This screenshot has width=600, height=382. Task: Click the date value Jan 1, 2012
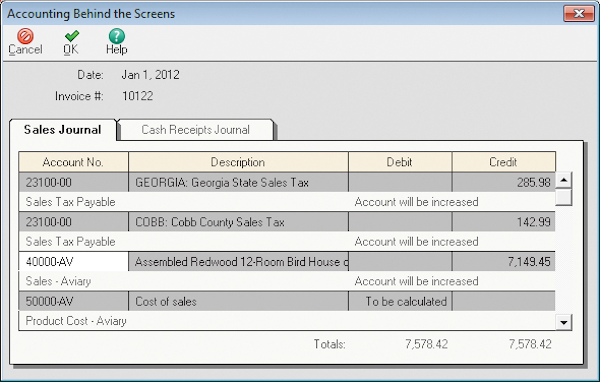(151, 75)
